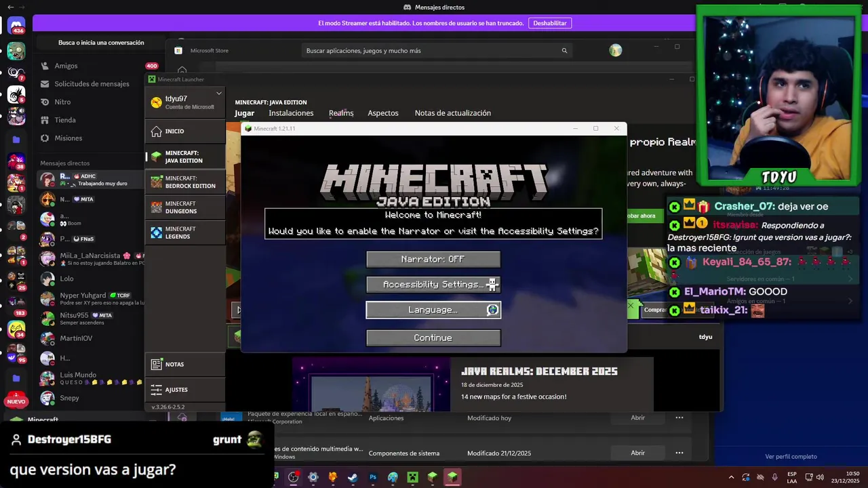
Task: Click Abrir for Paquete de experiencia local
Action: (638, 418)
